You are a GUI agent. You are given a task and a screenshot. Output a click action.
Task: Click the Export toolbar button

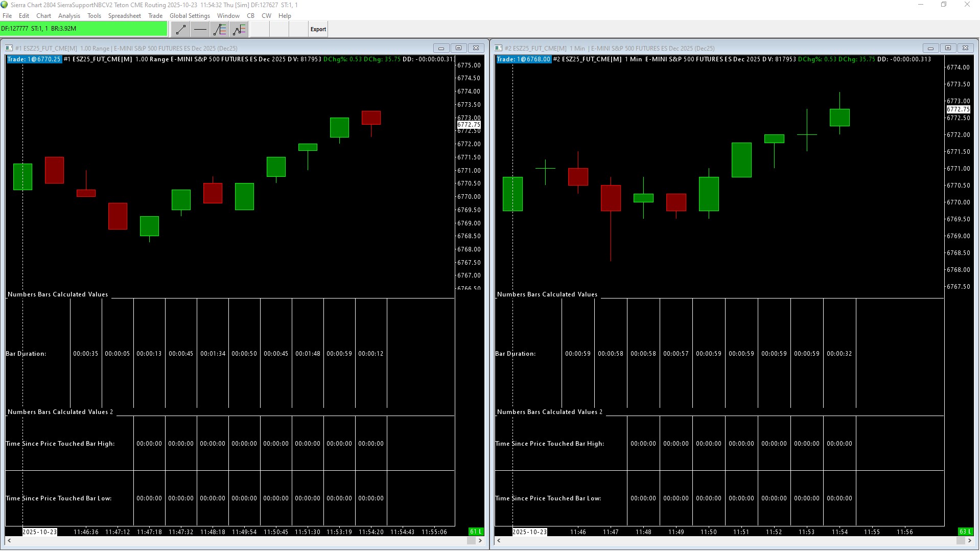tap(318, 29)
